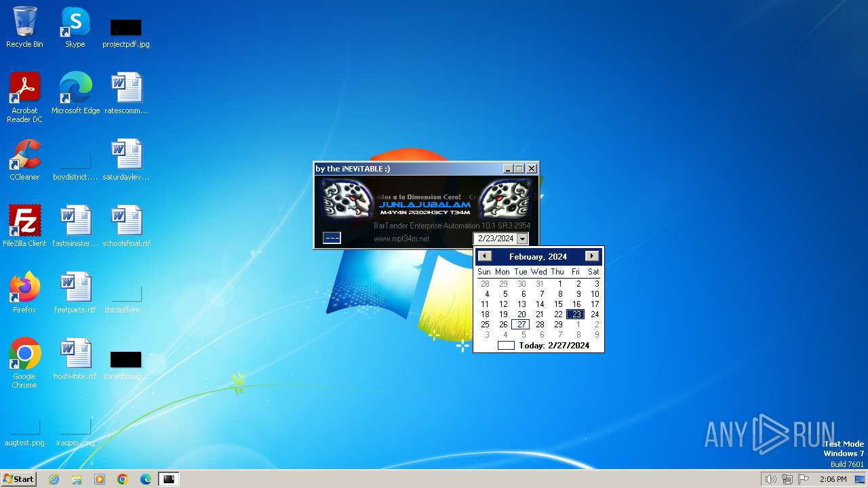This screenshot has height=488, width=868.
Task: Open Edge from the taskbar
Action: point(146,479)
